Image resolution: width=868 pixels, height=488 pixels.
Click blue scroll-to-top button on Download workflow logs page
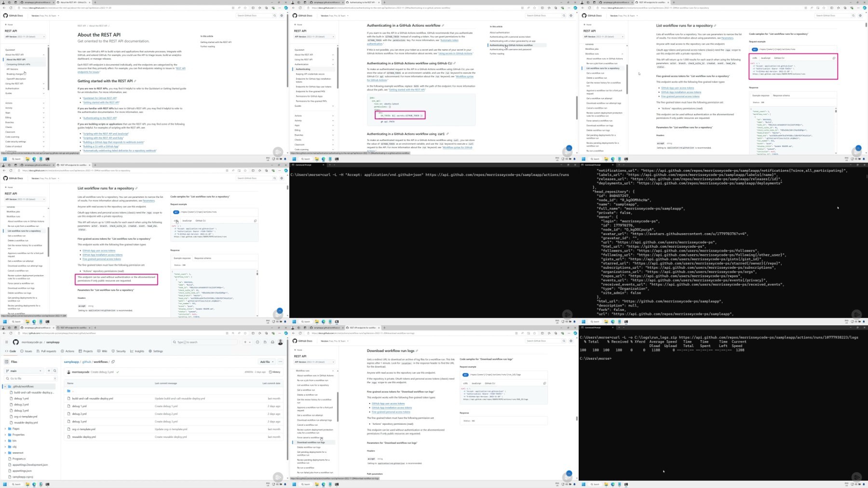click(x=569, y=474)
